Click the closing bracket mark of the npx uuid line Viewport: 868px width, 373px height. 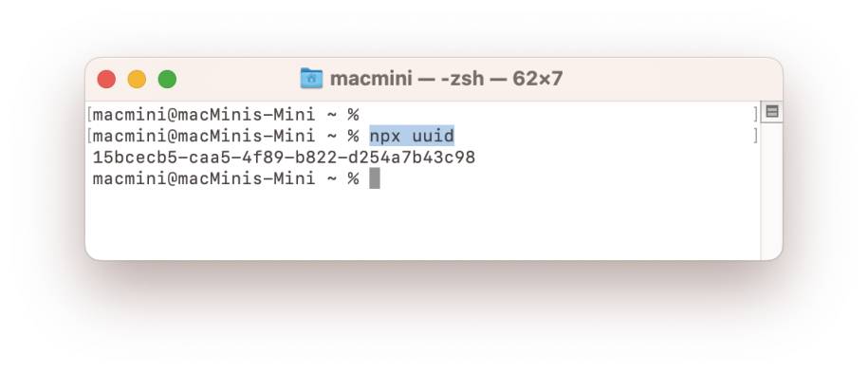click(x=755, y=136)
